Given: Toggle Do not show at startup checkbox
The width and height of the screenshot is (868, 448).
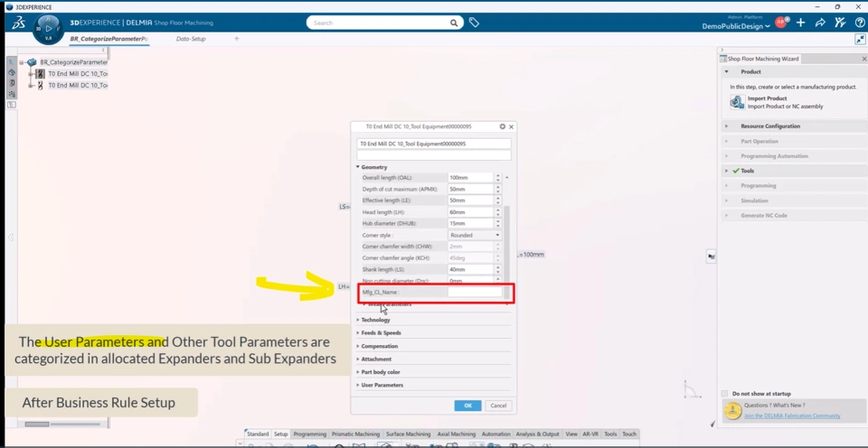Looking at the screenshot, I should pos(724,393).
